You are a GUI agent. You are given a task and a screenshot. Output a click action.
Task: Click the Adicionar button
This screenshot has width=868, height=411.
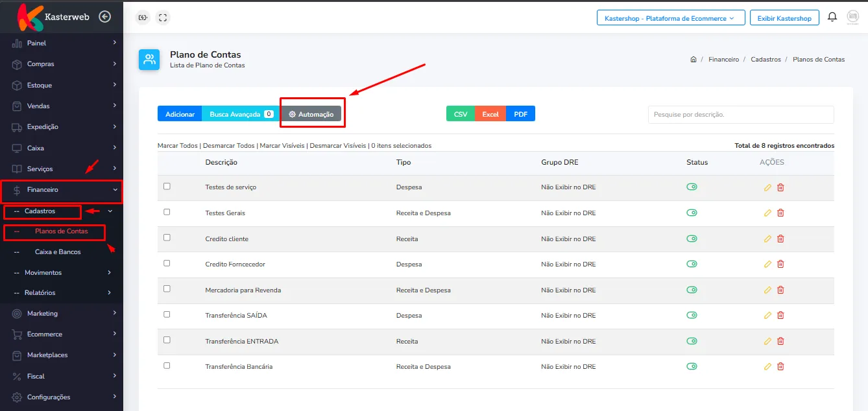[180, 114]
